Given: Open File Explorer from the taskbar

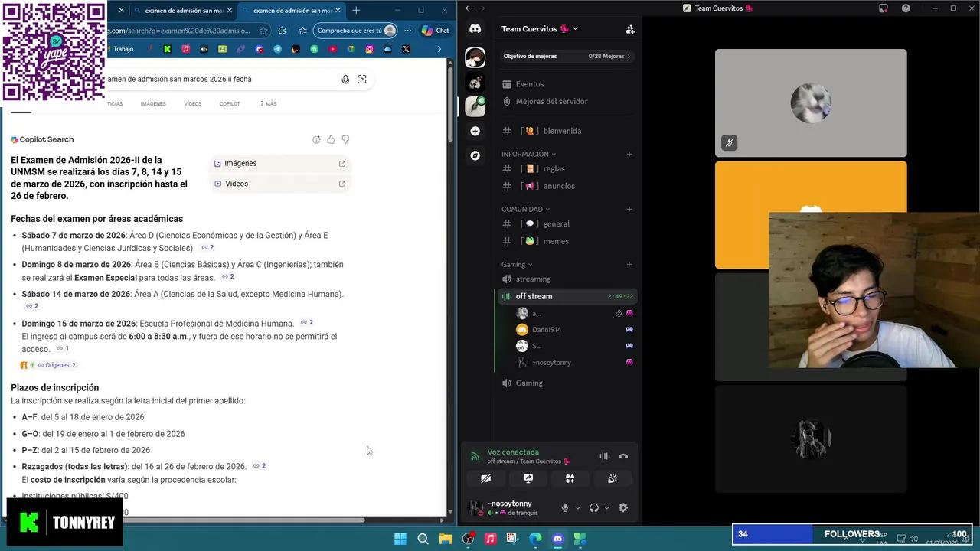Looking at the screenshot, I should tap(445, 539).
